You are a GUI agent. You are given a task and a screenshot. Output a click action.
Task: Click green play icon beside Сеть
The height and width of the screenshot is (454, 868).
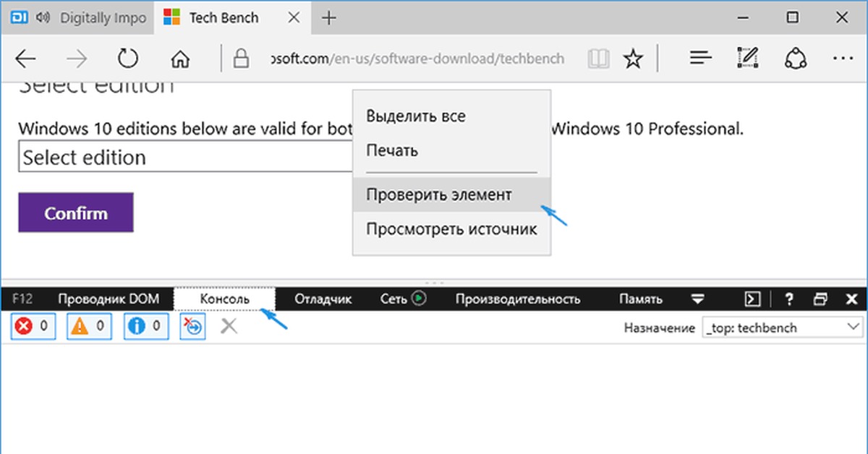[x=418, y=298]
